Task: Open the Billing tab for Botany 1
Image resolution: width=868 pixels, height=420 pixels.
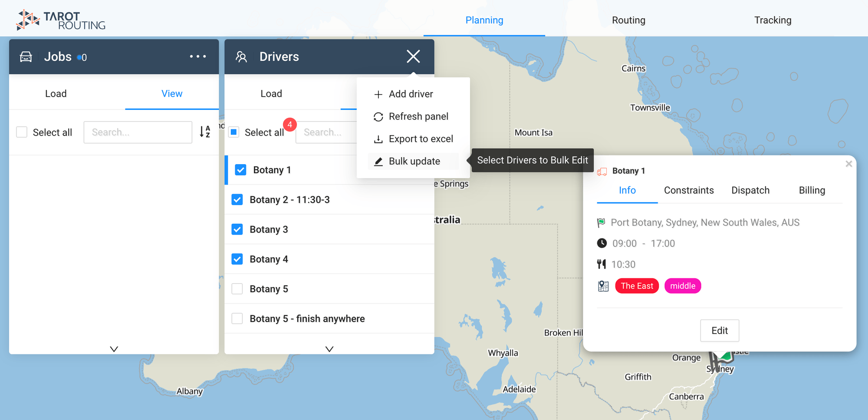Action: (x=812, y=190)
